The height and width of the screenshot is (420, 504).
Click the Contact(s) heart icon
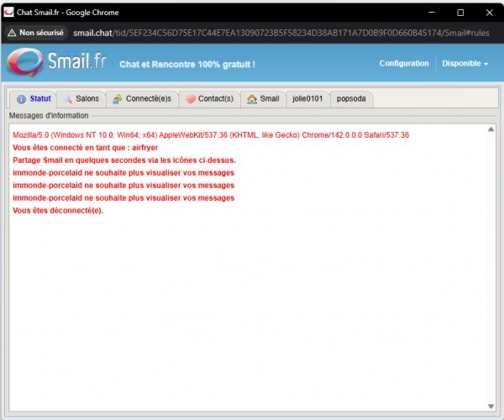tap(190, 99)
